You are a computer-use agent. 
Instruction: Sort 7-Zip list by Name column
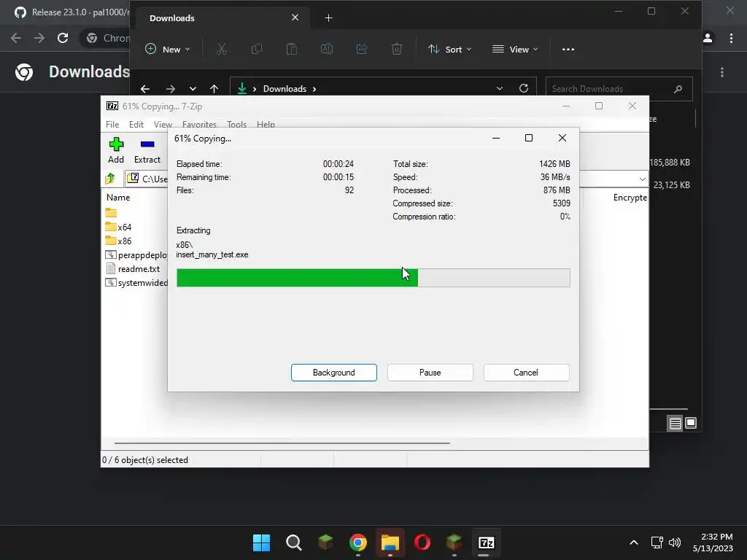click(118, 197)
